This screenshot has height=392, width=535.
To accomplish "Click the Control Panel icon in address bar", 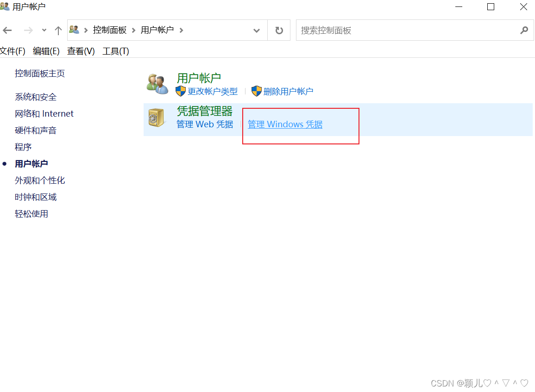I will (74, 30).
